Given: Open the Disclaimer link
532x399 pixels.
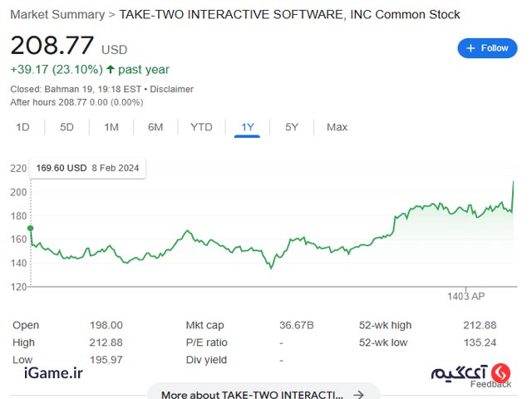Looking at the screenshot, I should pos(171,89).
